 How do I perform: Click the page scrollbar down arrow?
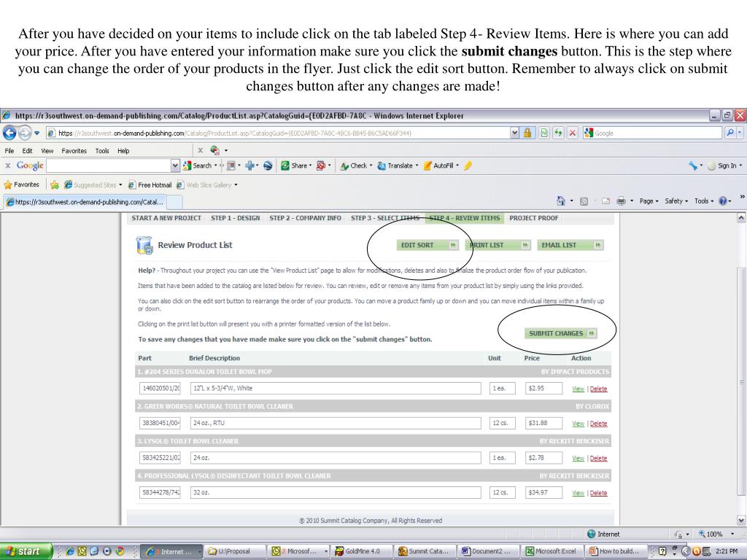[741, 521]
